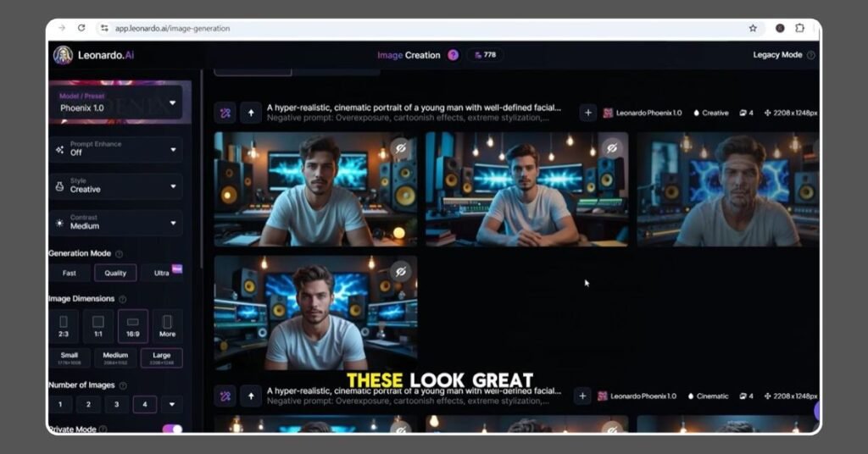
Task: Open the second generated portrait thumbnail
Action: point(526,189)
